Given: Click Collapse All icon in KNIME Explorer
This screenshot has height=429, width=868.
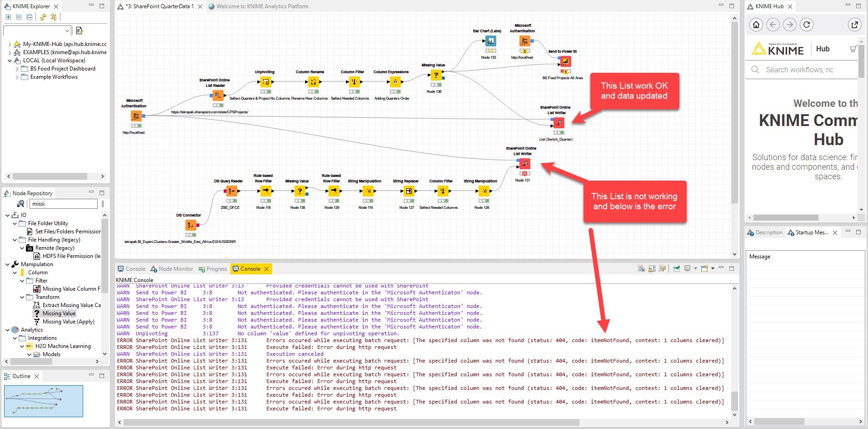Looking at the screenshot, I should pos(29,17).
